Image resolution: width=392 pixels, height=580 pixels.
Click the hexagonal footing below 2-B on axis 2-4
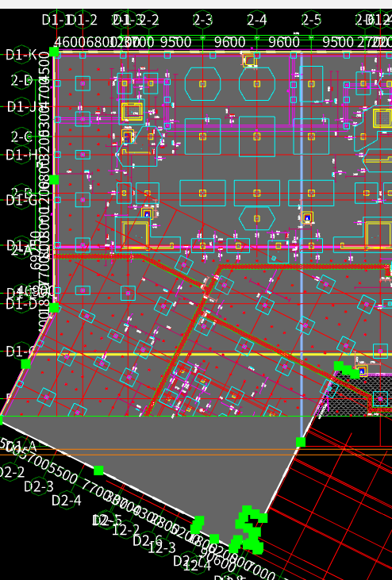pyautogui.click(x=257, y=219)
